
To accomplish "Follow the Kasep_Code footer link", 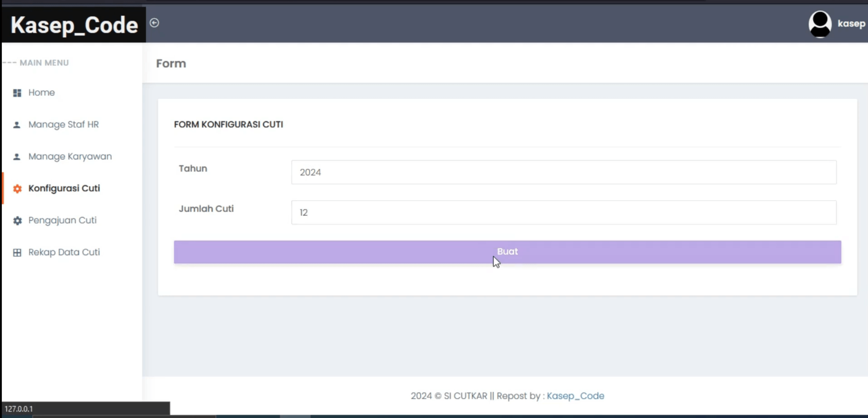I will (x=575, y=396).
